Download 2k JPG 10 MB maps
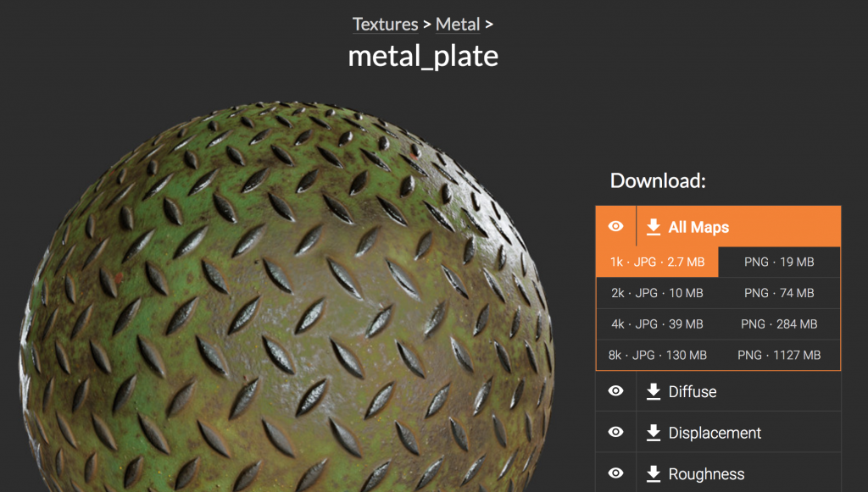The width and height of the screenshot is (868, 492). click(x=657, y=293)
